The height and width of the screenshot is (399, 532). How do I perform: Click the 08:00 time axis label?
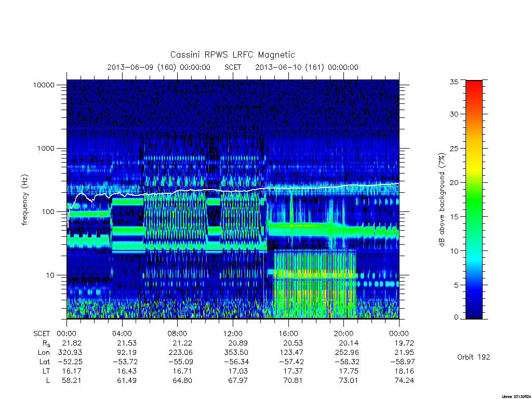[178, 334]
